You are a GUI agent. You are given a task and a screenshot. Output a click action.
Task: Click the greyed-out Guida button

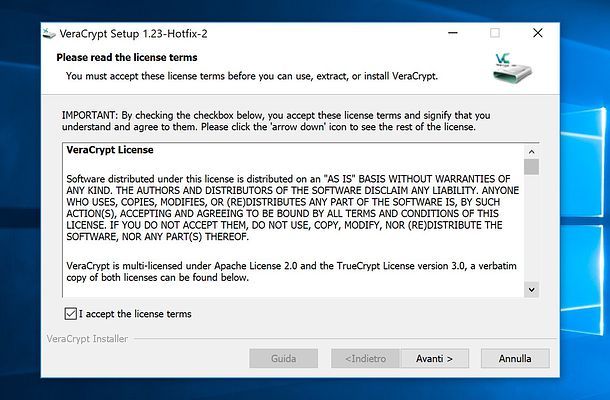pyautogui.click(x=284, y=358)
